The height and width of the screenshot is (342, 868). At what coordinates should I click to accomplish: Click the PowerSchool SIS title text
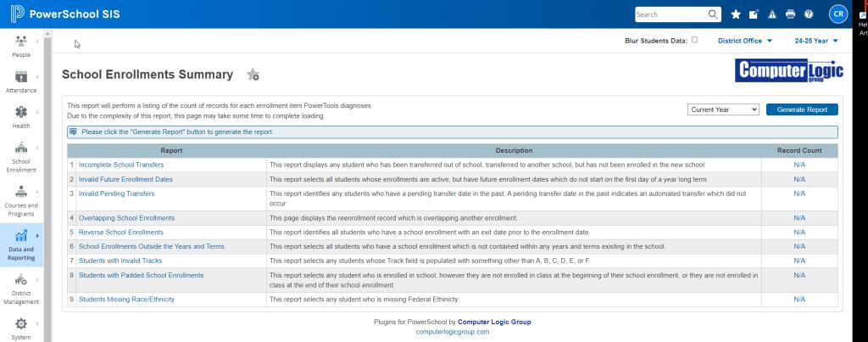(75, 14)
